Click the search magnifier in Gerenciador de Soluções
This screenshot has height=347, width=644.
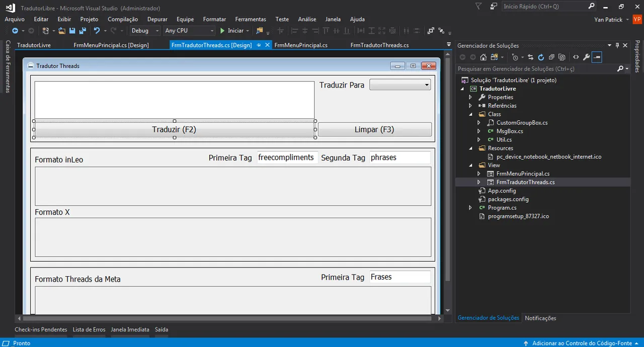pos(620,68)
